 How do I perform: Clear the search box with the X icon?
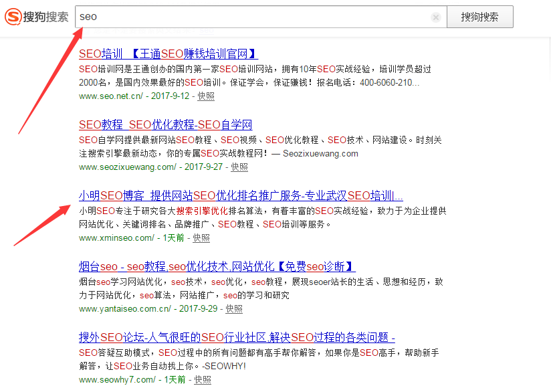tap(436, 17)
